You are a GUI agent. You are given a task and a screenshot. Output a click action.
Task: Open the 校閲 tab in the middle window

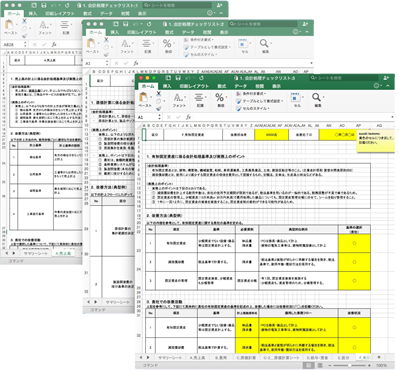point(207,32)
